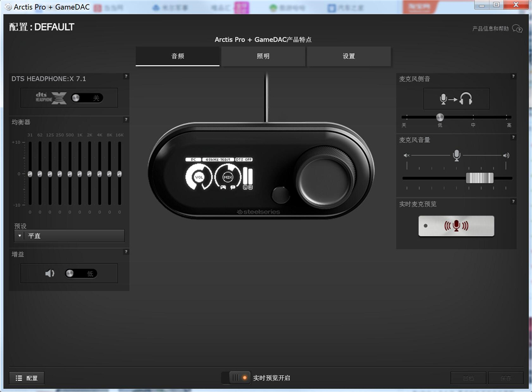This screenshot has width=532, height=392.
Task: Click the microphone icon in 麦克风音量
Action: tap(457, 155)
